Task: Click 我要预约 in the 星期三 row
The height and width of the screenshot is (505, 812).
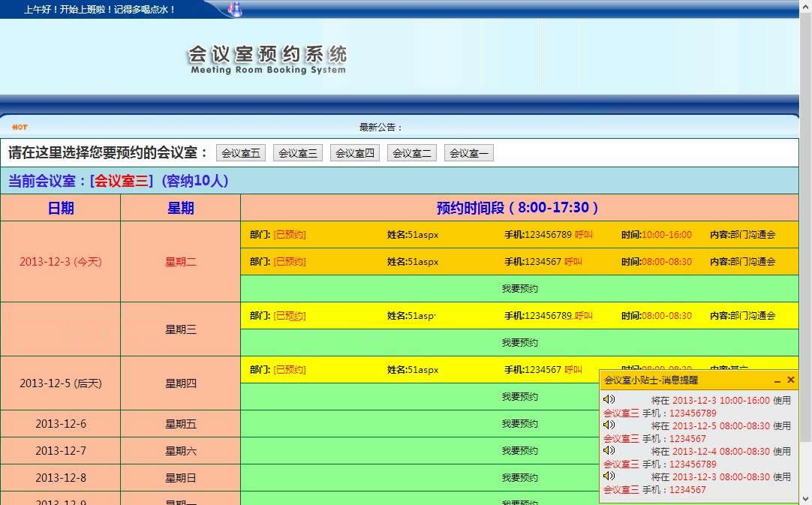Action: (519, 342)
